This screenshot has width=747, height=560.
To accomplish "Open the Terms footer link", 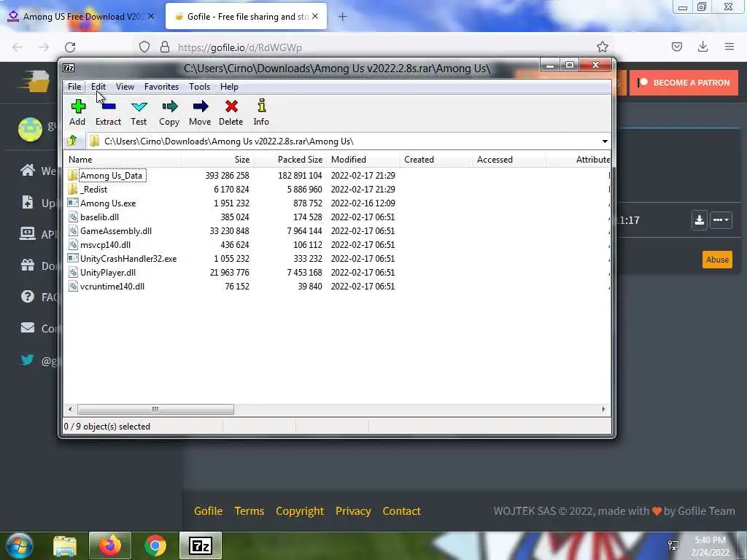I will pos(249,511).
